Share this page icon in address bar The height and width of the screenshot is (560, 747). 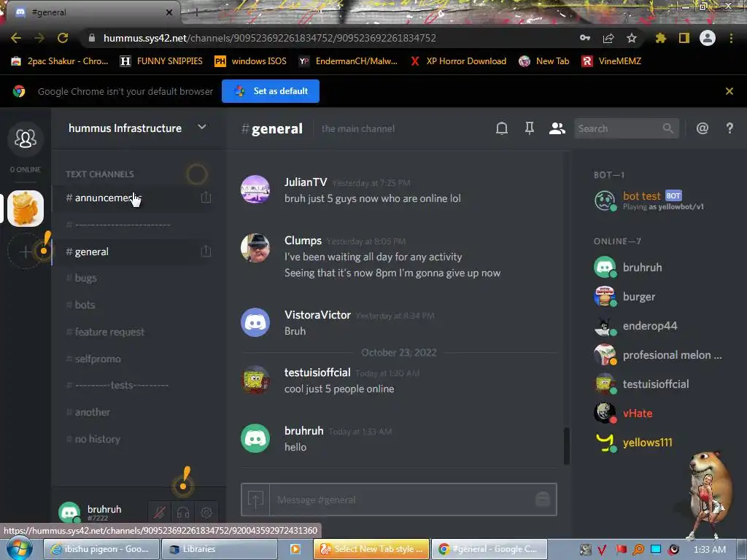[x=608, y=38]
